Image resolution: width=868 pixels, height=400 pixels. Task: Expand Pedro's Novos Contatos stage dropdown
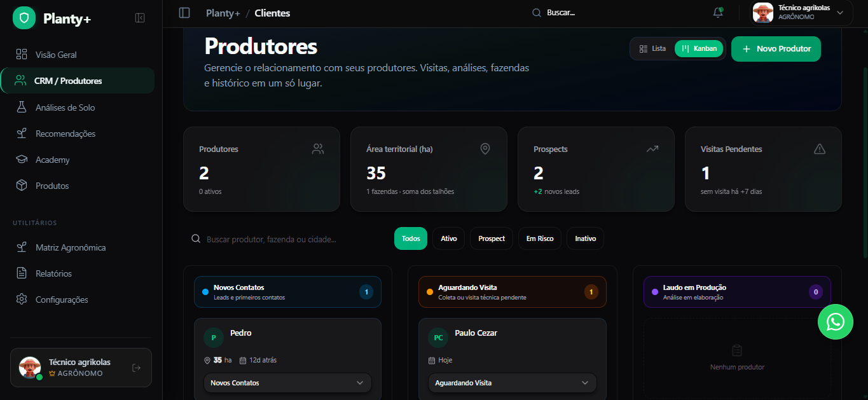click(287, 383)
